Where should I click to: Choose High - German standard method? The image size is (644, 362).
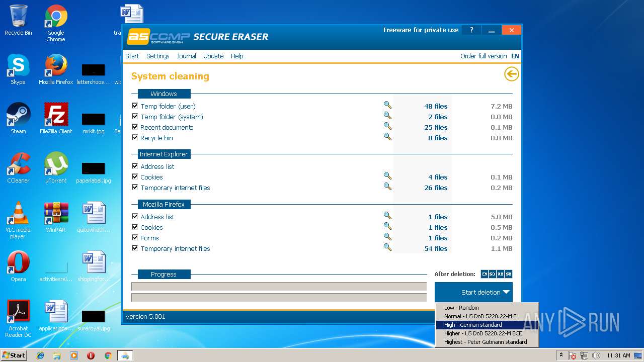click(487, 325)
